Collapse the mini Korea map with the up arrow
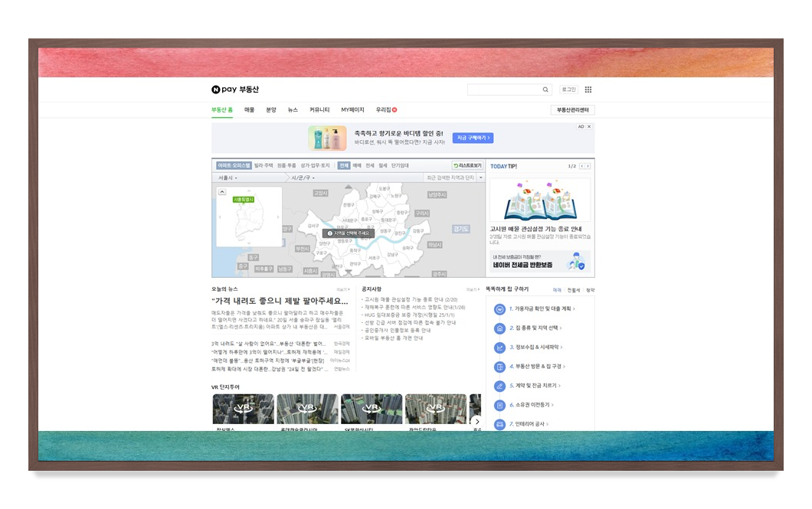812x509 pixels. click(222, 192)
